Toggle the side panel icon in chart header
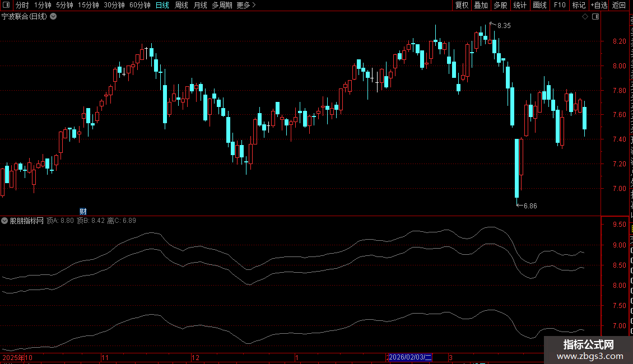 tap(595, 17)
